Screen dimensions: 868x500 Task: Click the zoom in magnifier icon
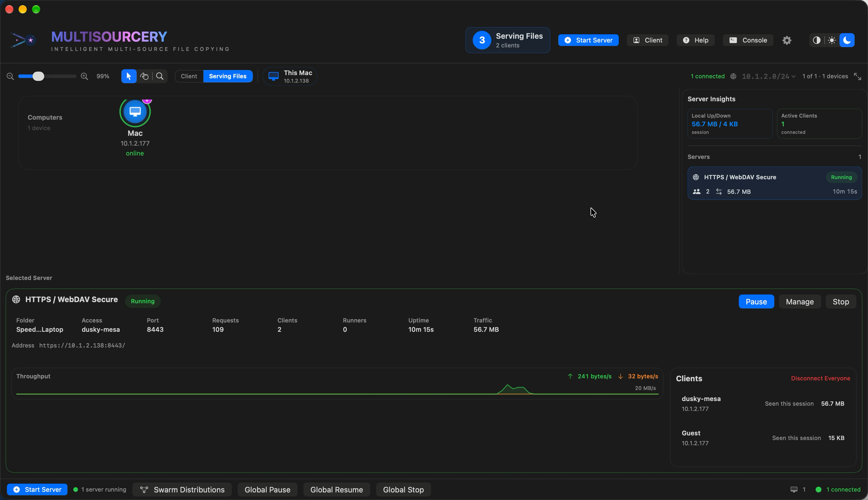point(84,76)
